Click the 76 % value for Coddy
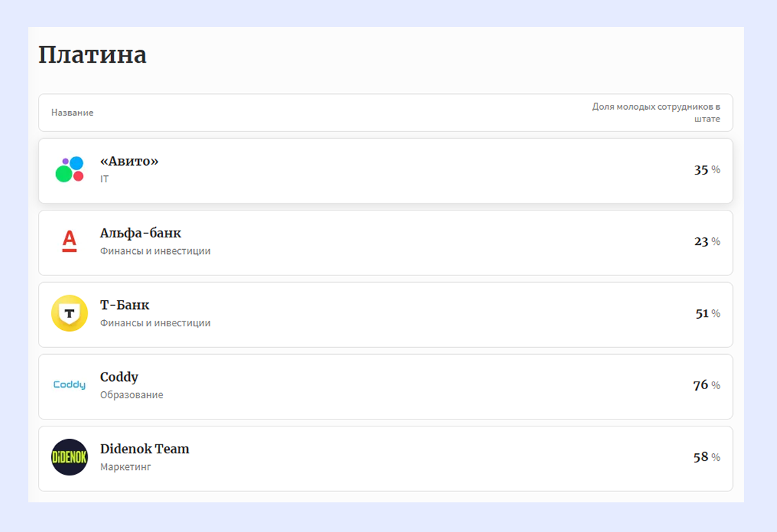 707,386
